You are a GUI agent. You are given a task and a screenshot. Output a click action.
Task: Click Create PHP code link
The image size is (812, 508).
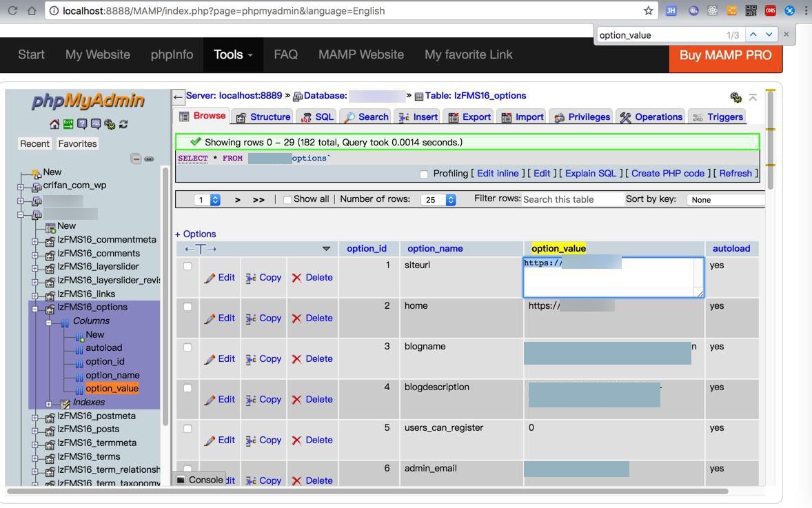pyautogui.click(x=667, y=174)
